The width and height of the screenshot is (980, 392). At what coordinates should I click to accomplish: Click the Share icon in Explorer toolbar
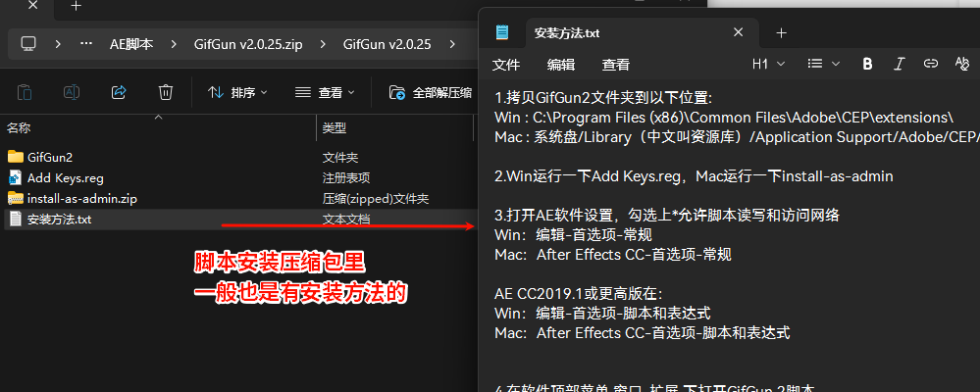[x=119, y=92]
